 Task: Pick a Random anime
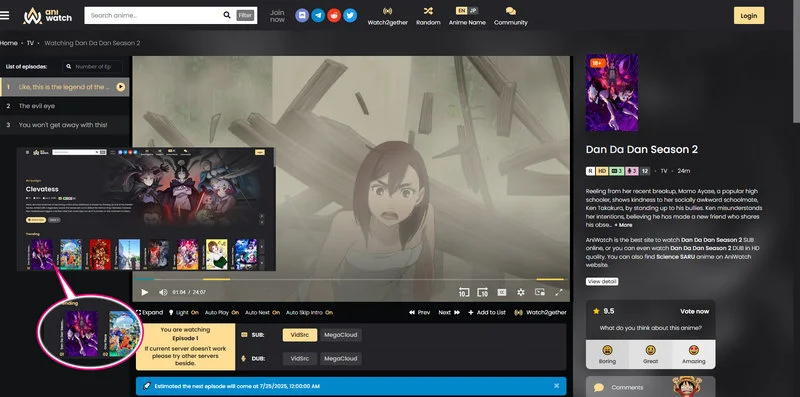coord(428,16)
